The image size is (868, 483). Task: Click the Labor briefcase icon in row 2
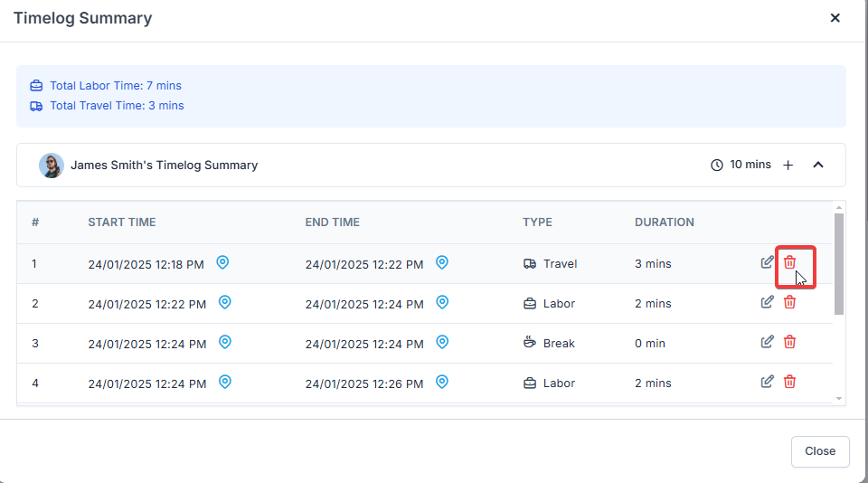click(x=530, y=304)
